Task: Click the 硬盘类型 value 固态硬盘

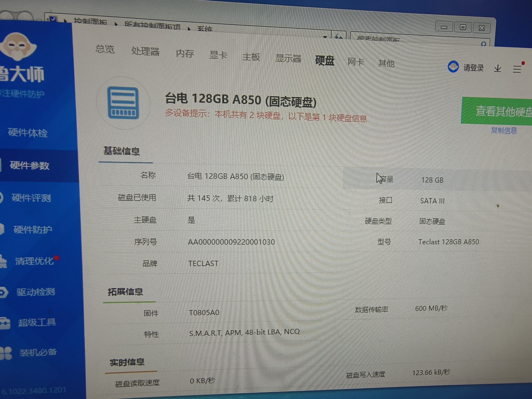Action: click(x=432, y=221)
